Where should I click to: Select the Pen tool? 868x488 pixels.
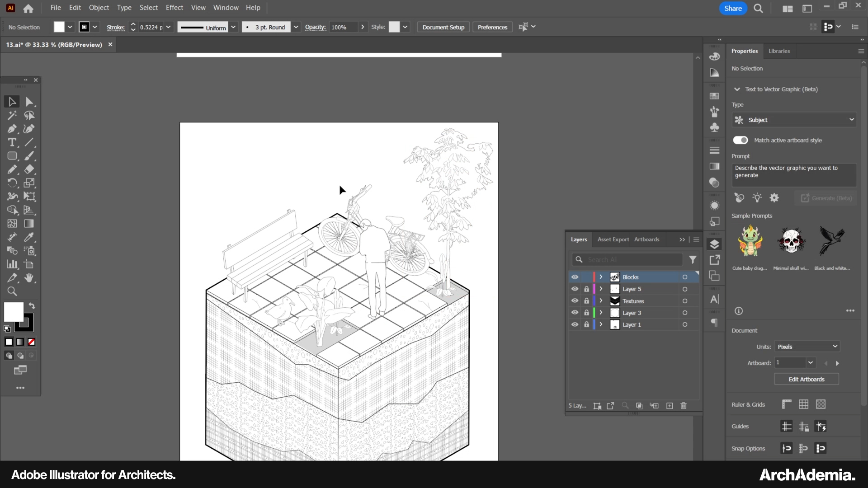pyautogui.click(x=12, y=129)
